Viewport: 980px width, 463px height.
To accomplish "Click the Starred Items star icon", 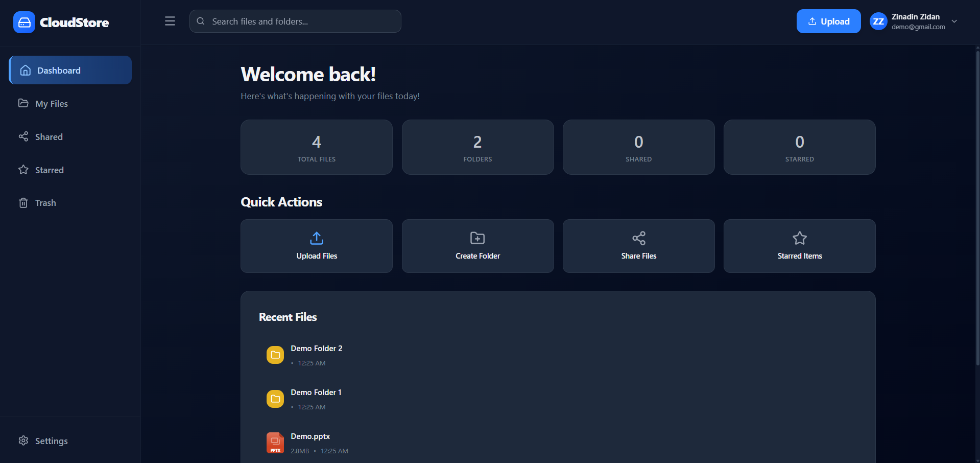I will click(x=799, y=238).
